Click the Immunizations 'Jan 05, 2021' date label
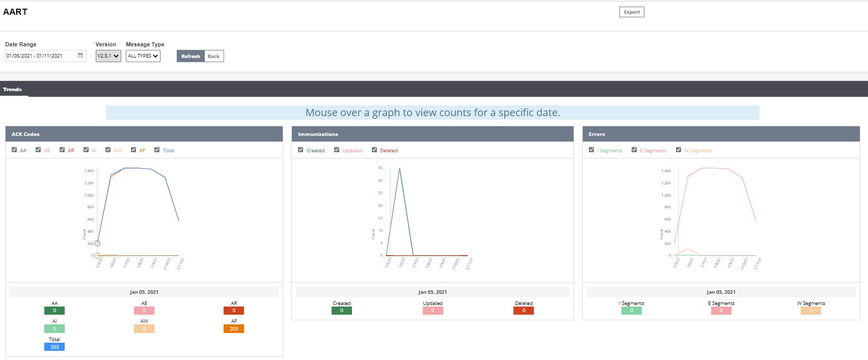 pos(432,292)
